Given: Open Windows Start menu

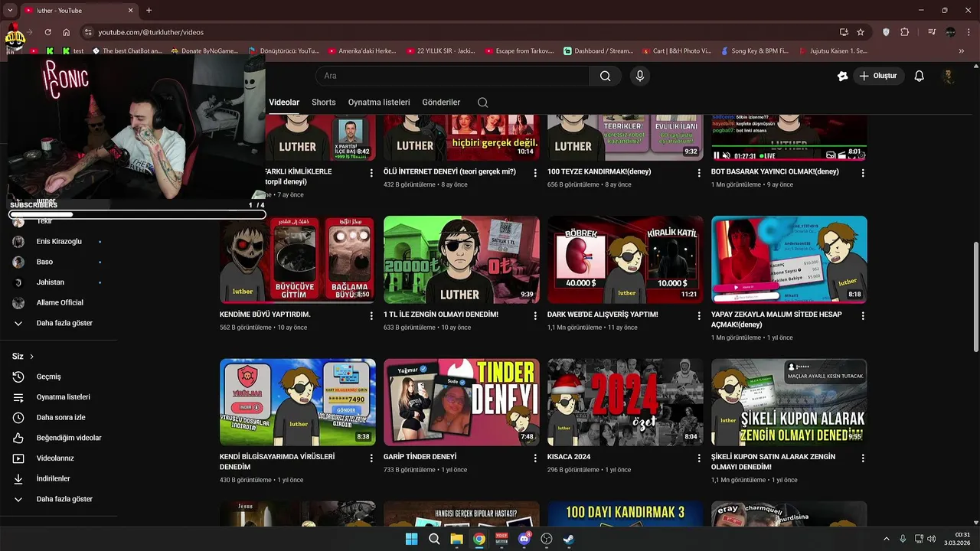Looking at the screenshot, I should coord(411,539).
